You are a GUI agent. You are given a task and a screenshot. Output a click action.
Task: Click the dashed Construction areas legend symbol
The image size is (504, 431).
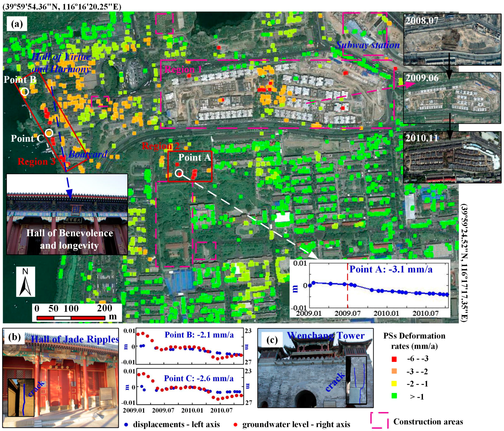pos(379,420)
